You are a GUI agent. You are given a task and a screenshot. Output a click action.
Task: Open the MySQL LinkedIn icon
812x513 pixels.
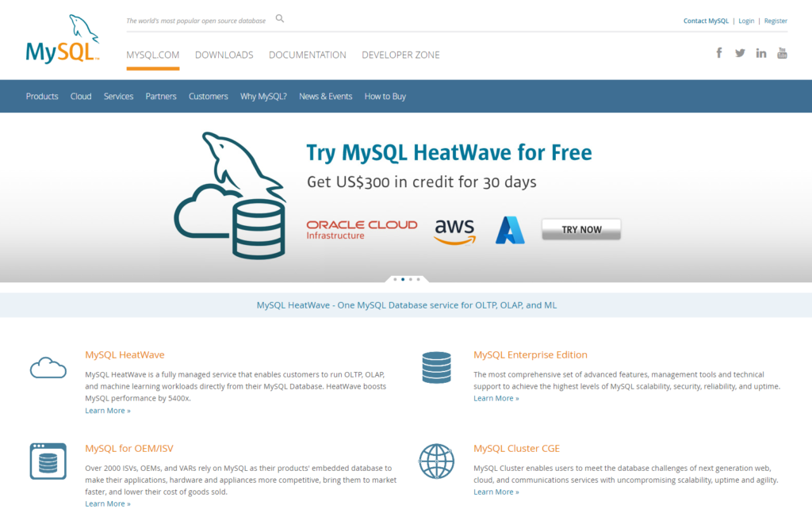point(761,53)
